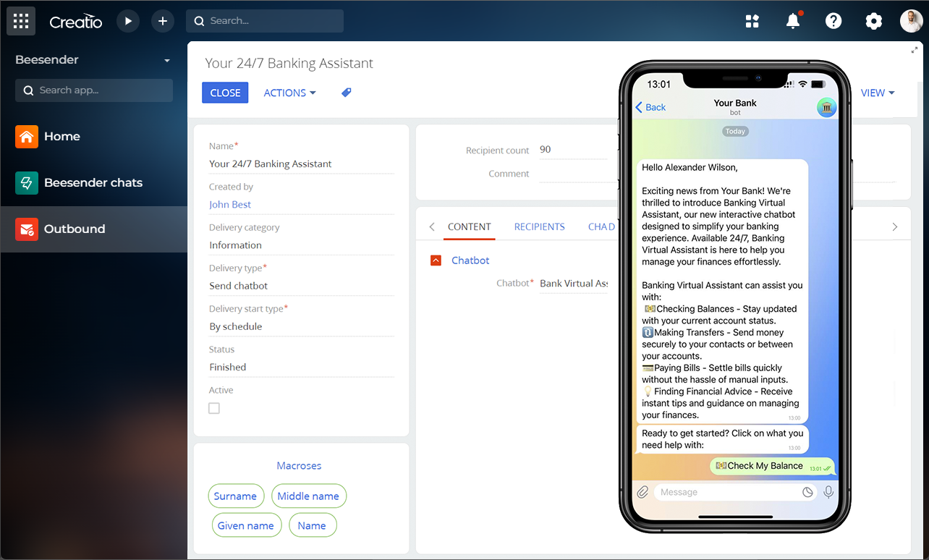Viewport: 929px width, 560px height.
Task: Insert the Name macro
Action: pos(312,525)
